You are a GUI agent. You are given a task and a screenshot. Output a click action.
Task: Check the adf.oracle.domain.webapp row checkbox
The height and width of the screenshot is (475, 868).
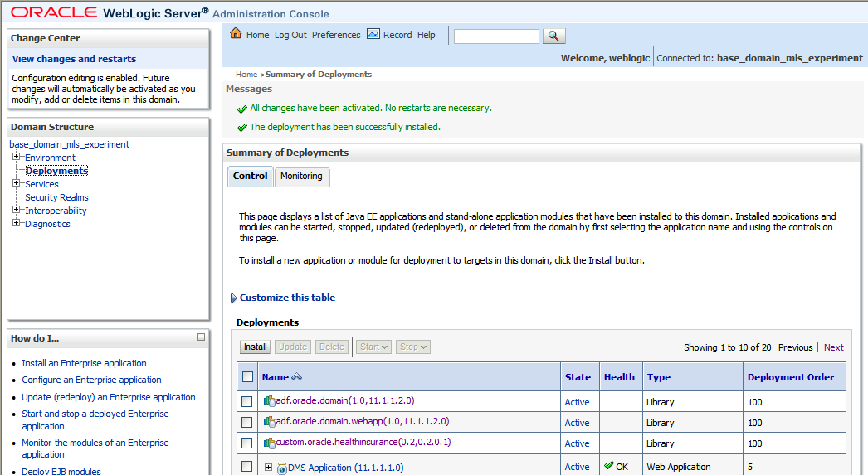(x=247, y=423)
